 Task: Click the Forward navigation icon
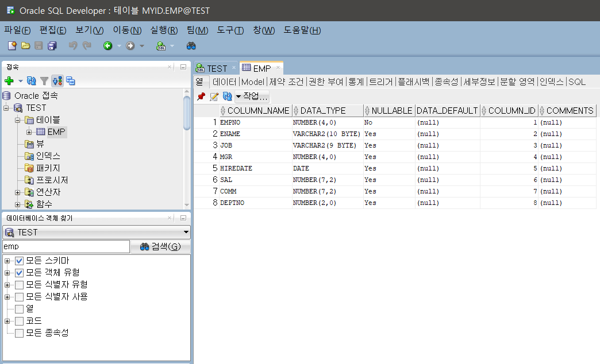click(x=130, y=46)
